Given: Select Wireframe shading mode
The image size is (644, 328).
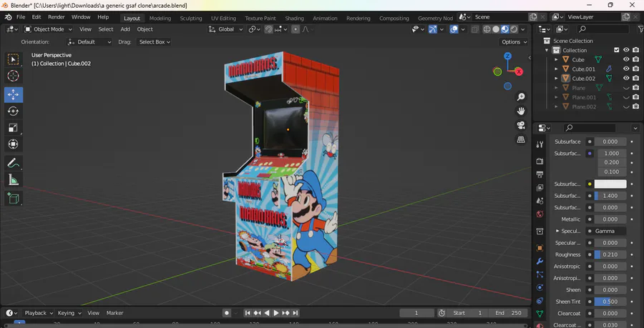Looking at the screenshot, I should [x=487, y=29].
